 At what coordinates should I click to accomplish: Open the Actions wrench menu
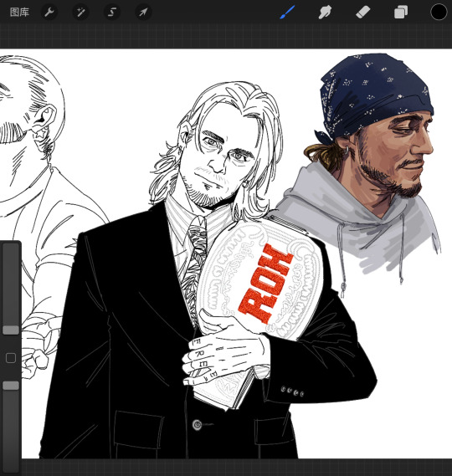tap(49, 13)
